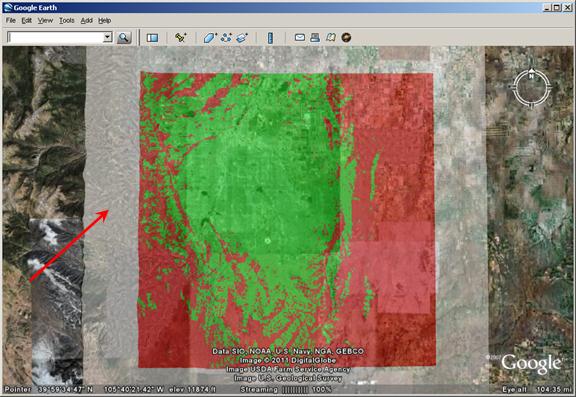Open the Tools menu

pos(66,21)
